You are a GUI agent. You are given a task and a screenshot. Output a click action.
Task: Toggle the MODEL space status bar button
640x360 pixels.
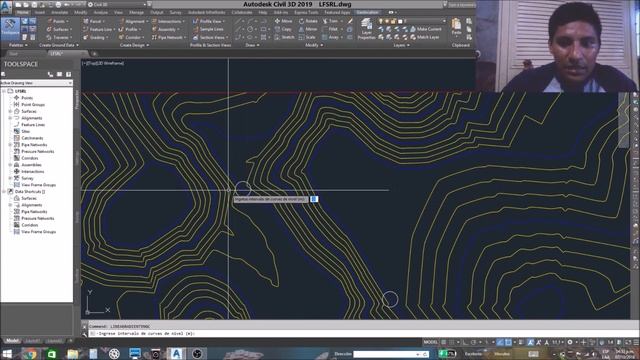pyautogui.click(x=430, y=342)
